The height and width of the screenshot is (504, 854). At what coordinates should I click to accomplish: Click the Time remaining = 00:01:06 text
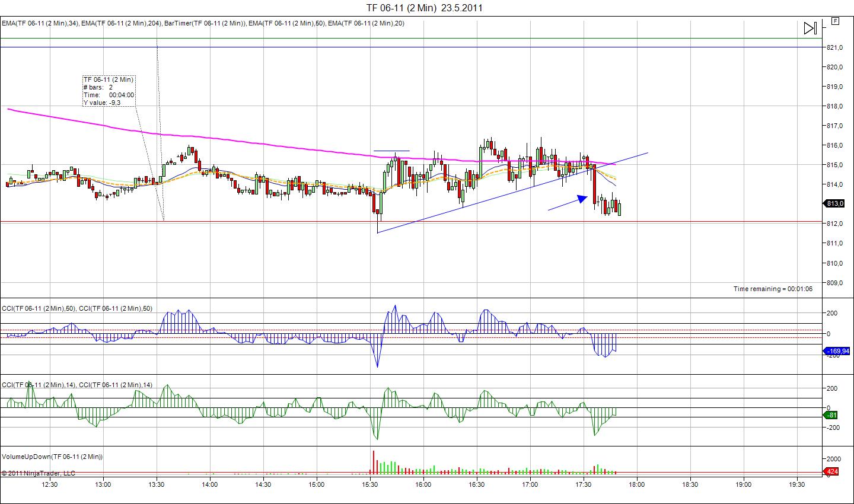pyautogui.click(x=773, y=289)
